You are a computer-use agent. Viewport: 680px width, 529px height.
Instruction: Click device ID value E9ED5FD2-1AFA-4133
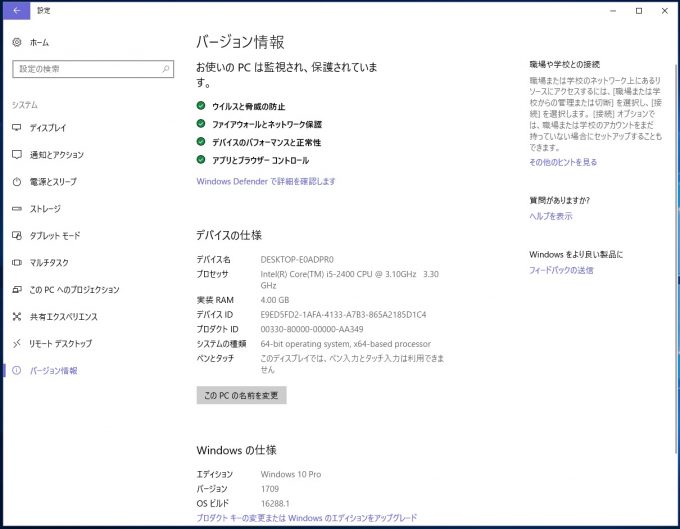343,314
